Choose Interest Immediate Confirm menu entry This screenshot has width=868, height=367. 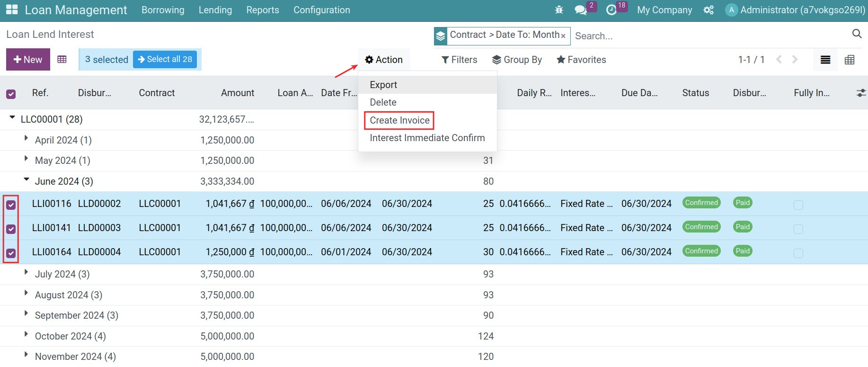(427, 138)
